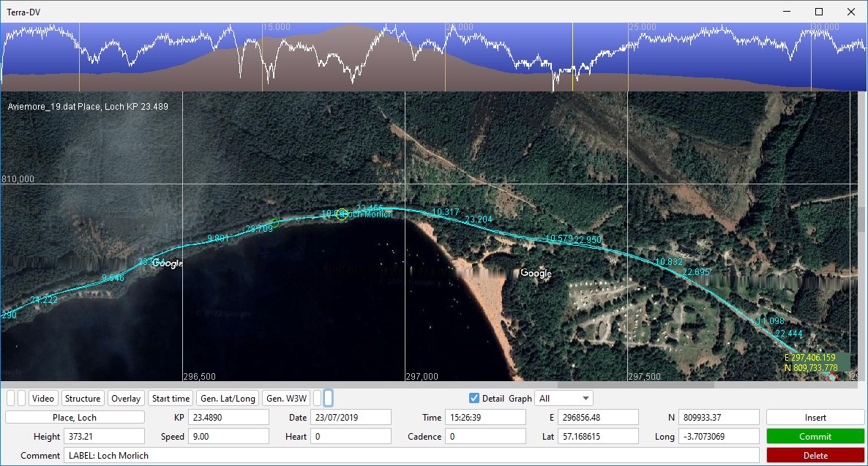Click the red marker at the track end
The height and width of the screenshot is (466, 868).
pos(831,376)
